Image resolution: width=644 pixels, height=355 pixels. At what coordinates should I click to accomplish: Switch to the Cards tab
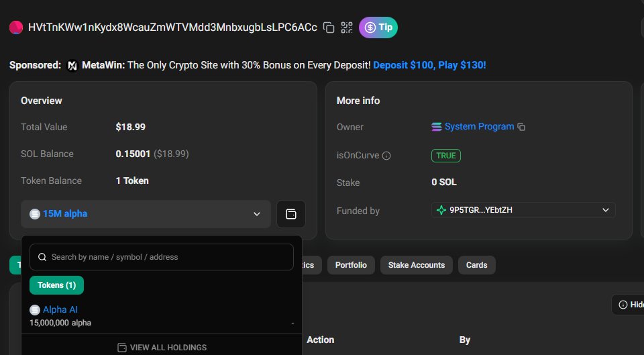point(476,265)
